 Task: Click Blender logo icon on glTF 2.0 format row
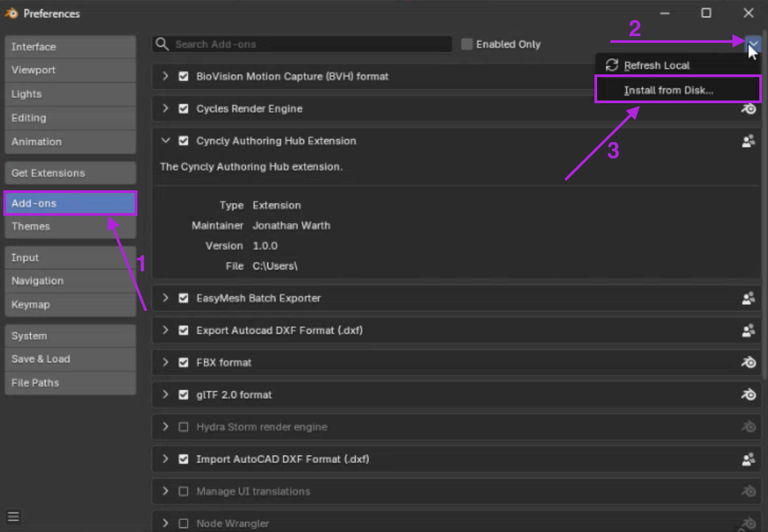click(749, 395)
